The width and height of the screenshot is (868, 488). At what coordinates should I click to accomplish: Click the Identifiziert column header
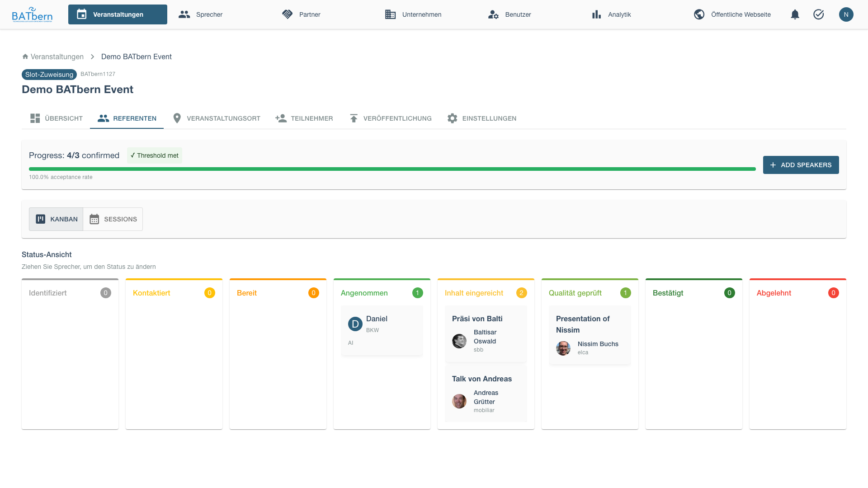point(48,293)
